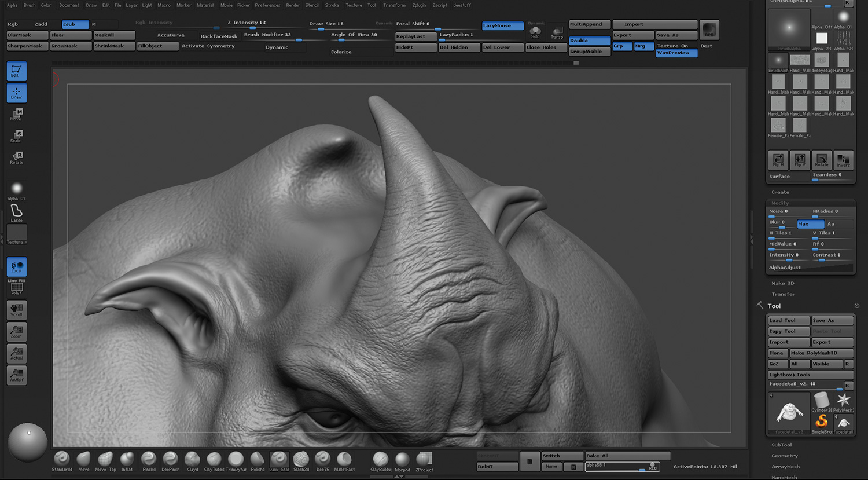Click the Load Tool button
The image size is (868, 480).
(x=788, y=320)
